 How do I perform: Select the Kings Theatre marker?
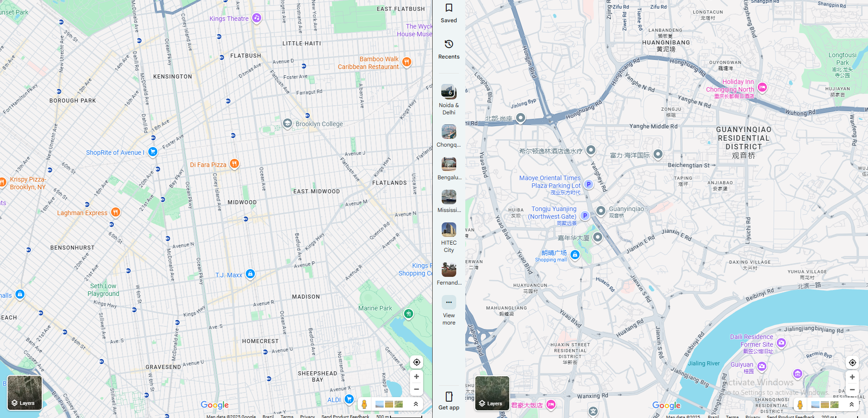257,18
